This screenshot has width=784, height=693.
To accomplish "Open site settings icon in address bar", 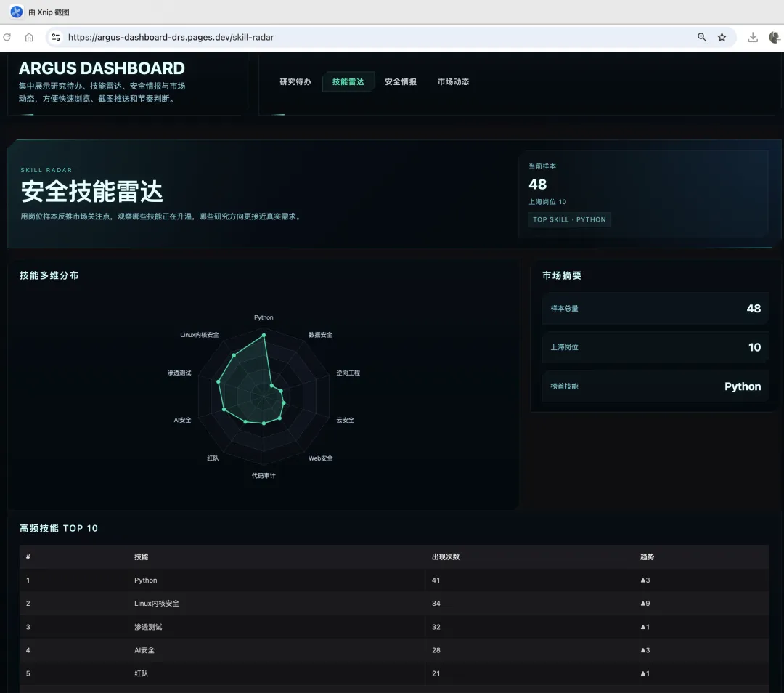I will [x=55, y=37].
